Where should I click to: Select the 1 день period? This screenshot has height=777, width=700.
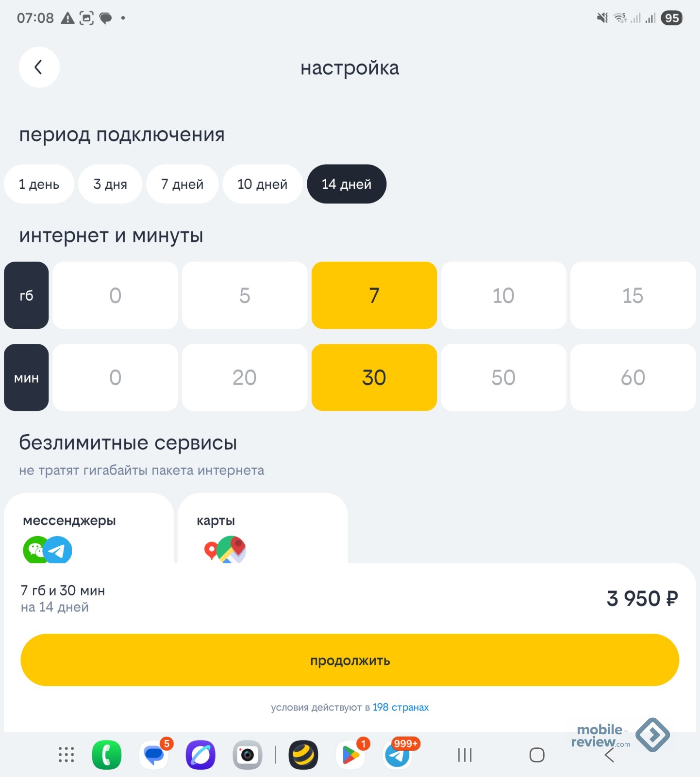[39, 184]
